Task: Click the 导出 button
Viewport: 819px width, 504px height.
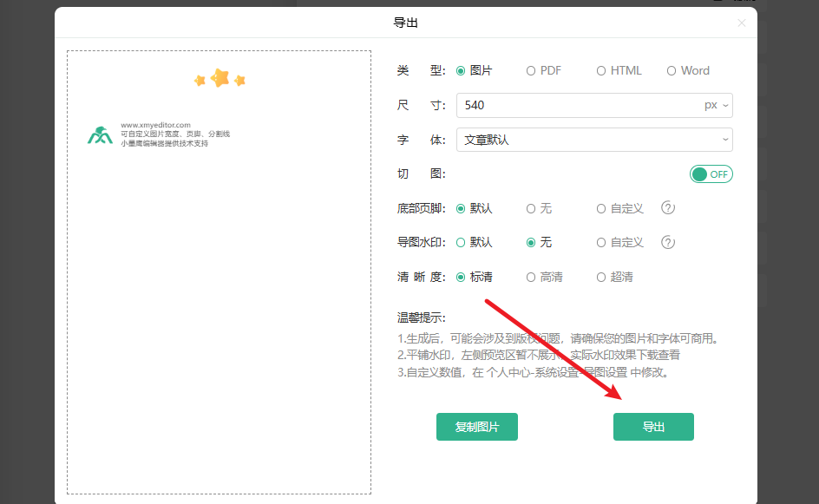Action: (653, 427)
